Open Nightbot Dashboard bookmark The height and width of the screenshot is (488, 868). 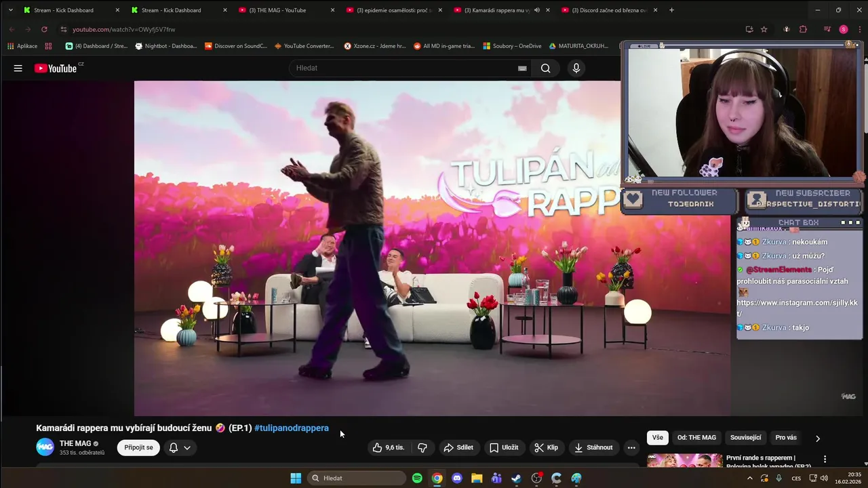tap(166, 46)
